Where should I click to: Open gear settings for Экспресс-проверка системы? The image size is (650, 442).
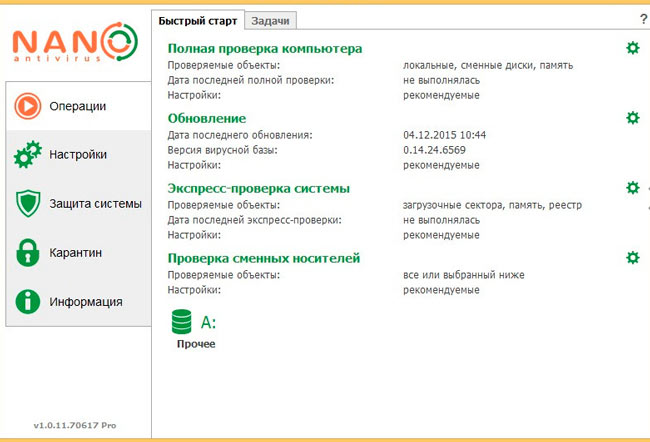633,188
